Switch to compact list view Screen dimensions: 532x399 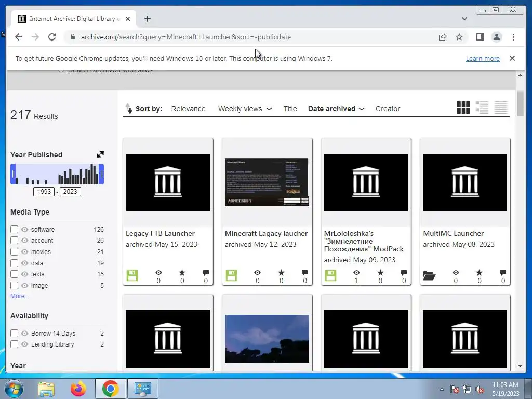tap(500, 108)
